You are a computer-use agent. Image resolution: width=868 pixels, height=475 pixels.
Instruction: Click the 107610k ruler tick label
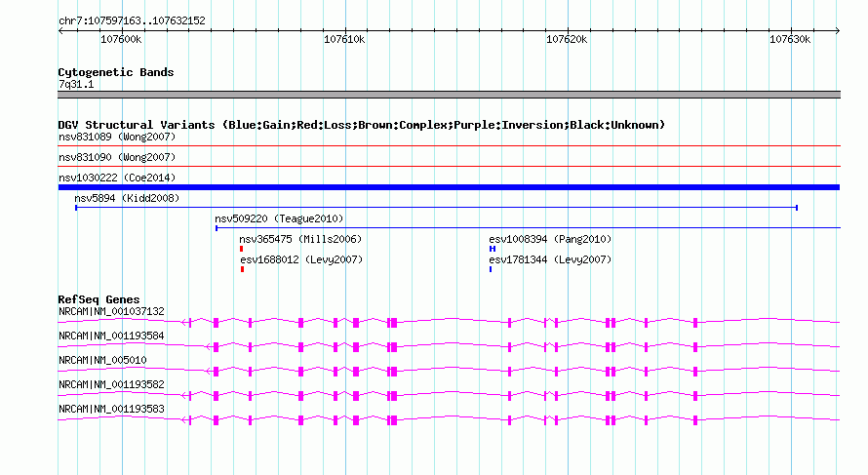(344, 39)
